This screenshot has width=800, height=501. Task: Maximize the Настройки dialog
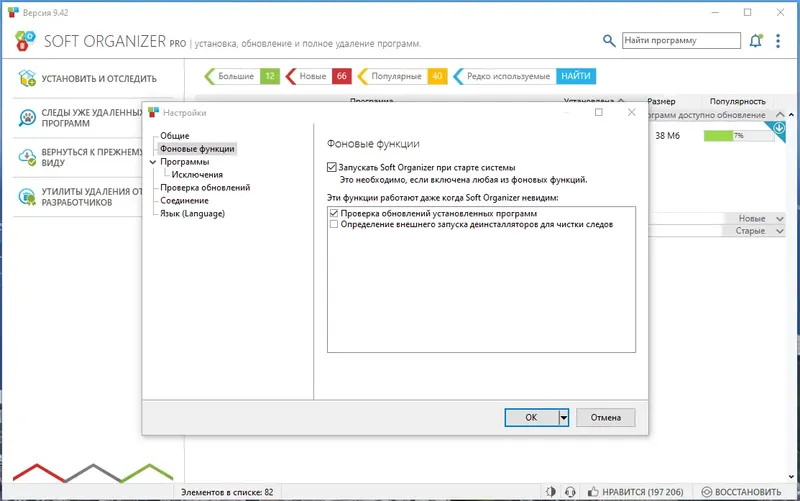coord(598,112)
